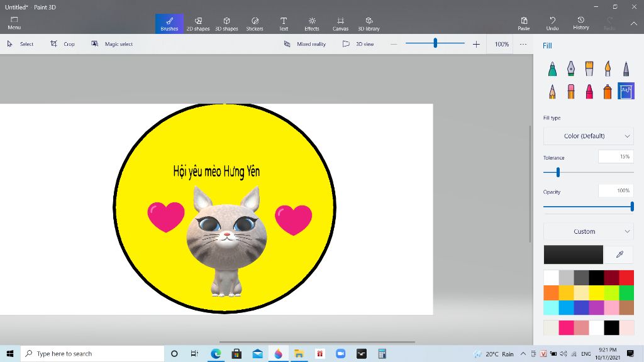Click the Paste button
The image size is (644, 362).
(x=524, y=24)
